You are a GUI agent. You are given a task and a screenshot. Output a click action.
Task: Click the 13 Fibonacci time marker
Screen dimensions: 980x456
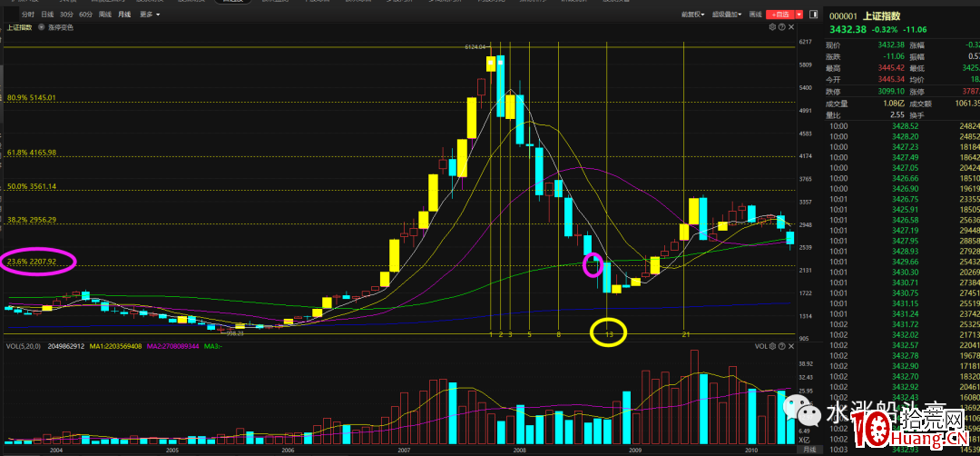tap(610, 334)
